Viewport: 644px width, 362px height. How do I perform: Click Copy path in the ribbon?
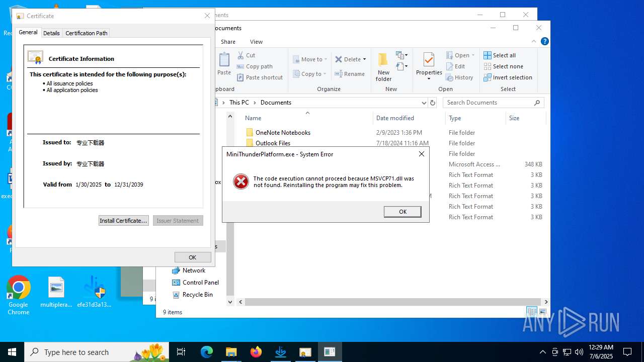click(255, 66)
